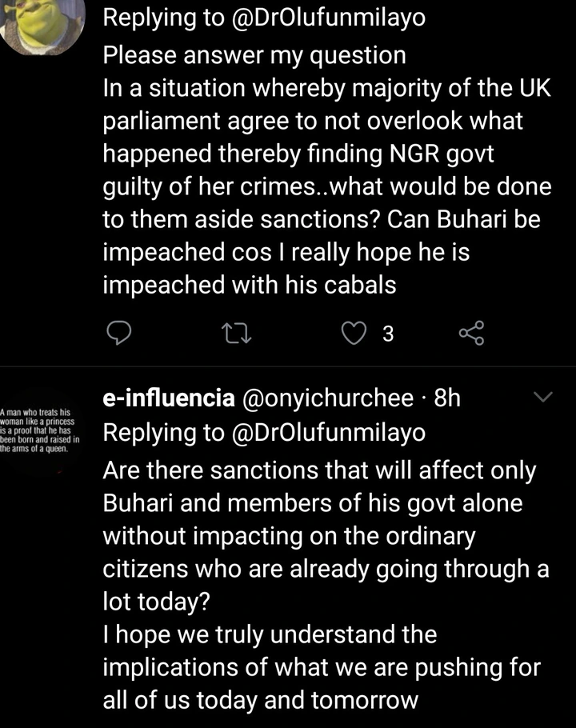Viewport: 576px width, 728px height.
Task: Open the Shrek profile picture
Action: (40, 24)
